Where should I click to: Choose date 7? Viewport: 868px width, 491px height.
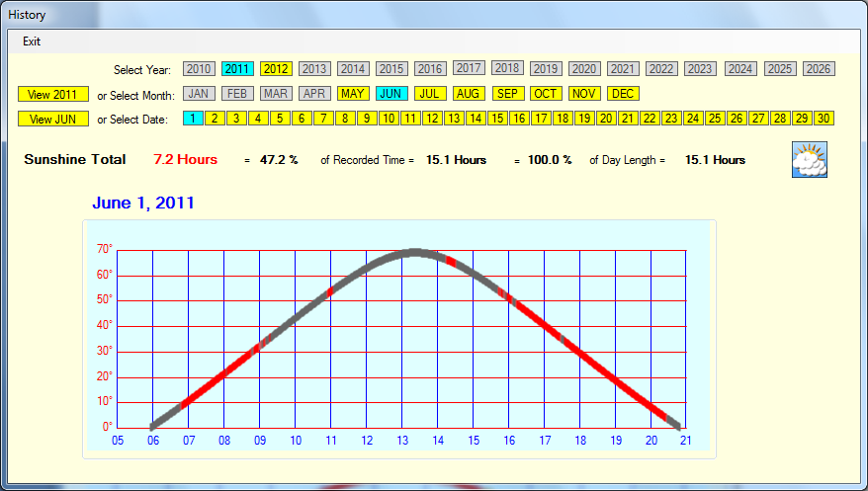[x=323, y=118]
